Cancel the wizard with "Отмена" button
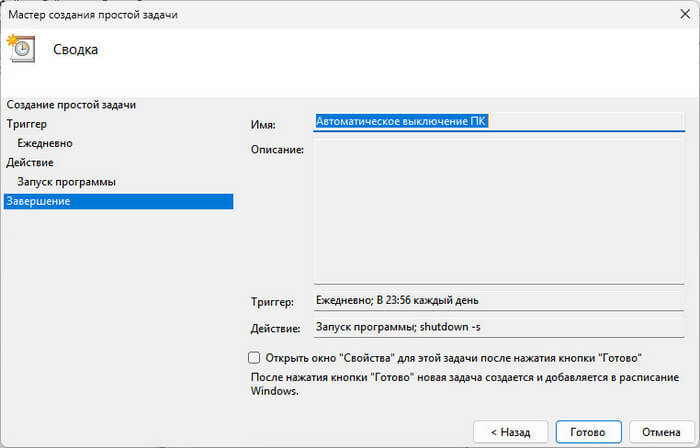Screen dimensions: 700x448 [x=659, y=432]
